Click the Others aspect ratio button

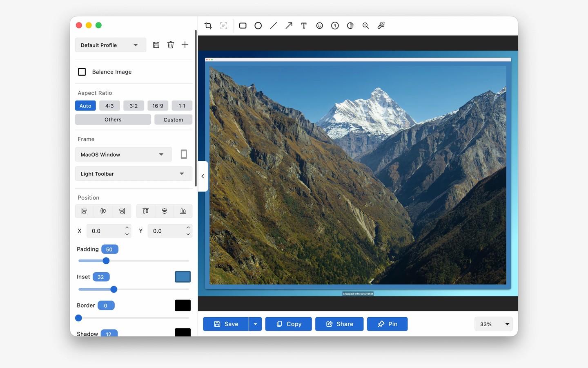pyautogui.click(x=113, y=120)
